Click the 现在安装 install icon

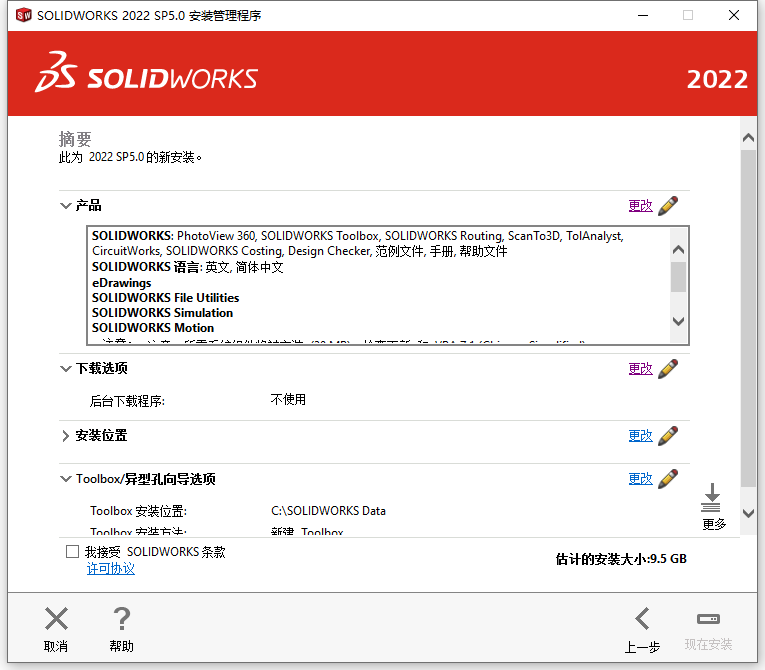click(708, 619)
